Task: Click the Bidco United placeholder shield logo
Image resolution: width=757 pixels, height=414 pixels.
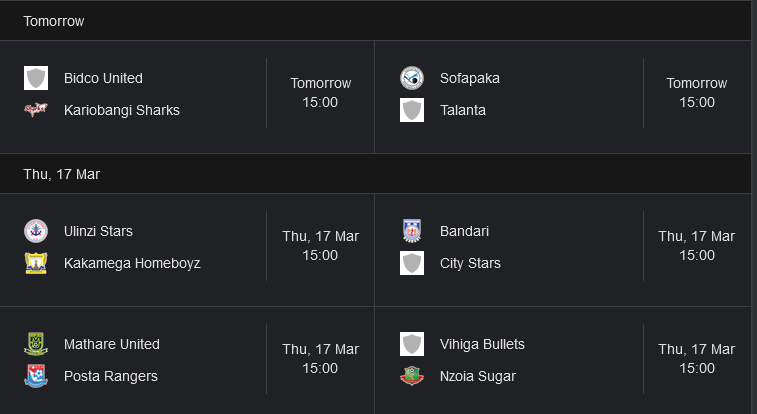Action: pos(36,78)
